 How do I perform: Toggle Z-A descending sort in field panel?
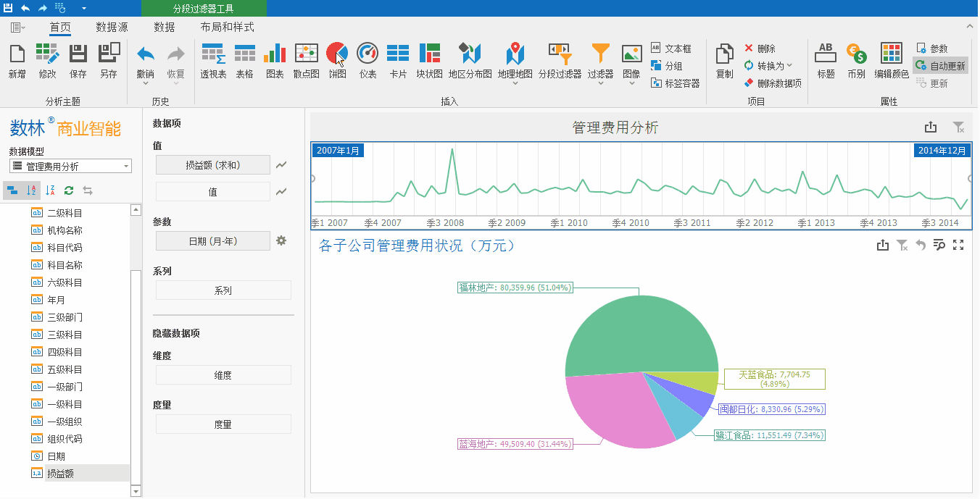[51, 190]
